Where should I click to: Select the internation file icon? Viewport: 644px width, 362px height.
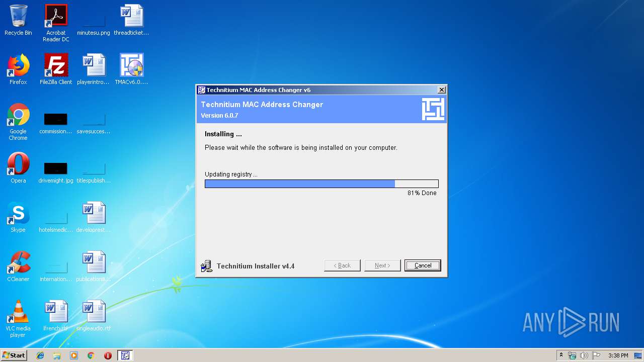click(56, 271)
